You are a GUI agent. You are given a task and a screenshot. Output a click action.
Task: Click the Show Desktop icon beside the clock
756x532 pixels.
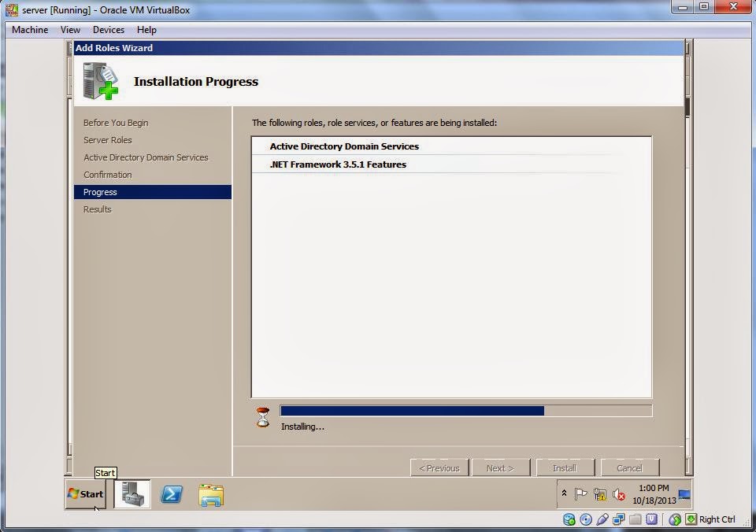click(x=684, y=494)
